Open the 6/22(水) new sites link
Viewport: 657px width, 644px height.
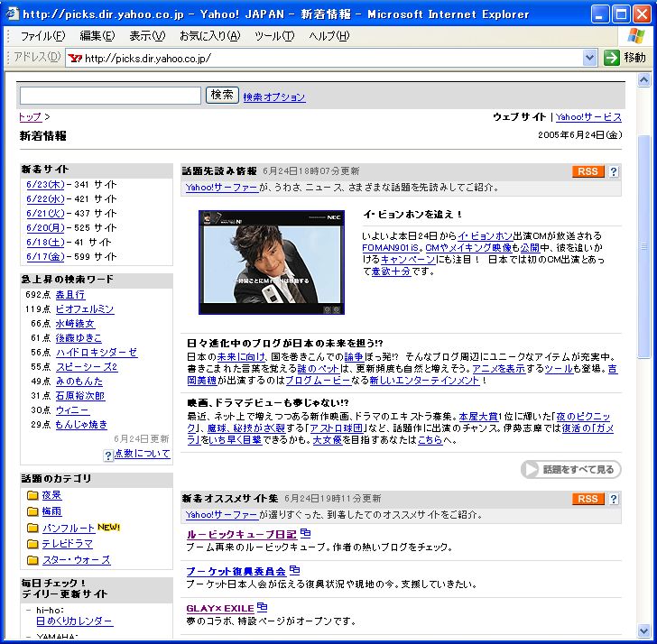45,199
